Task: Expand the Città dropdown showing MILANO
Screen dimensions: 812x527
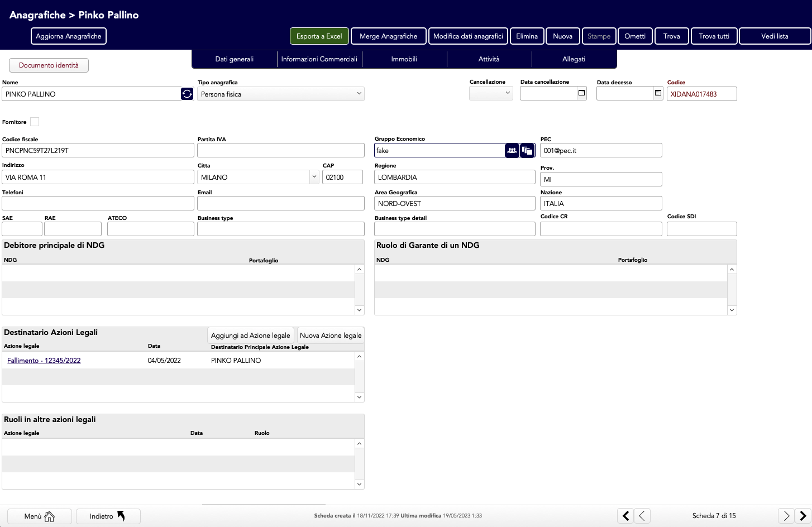Action: click(x=314, y=177)
